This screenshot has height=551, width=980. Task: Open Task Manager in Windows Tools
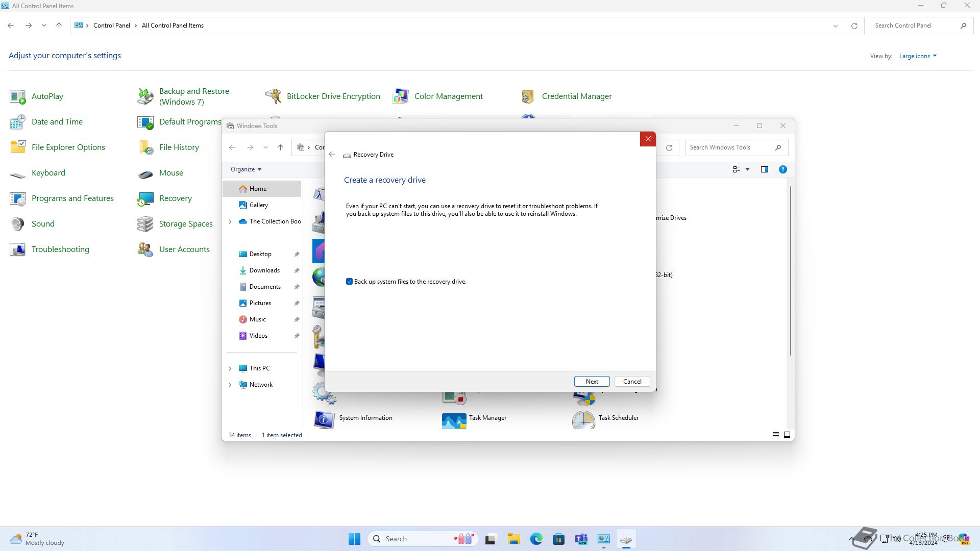[487, 417]
